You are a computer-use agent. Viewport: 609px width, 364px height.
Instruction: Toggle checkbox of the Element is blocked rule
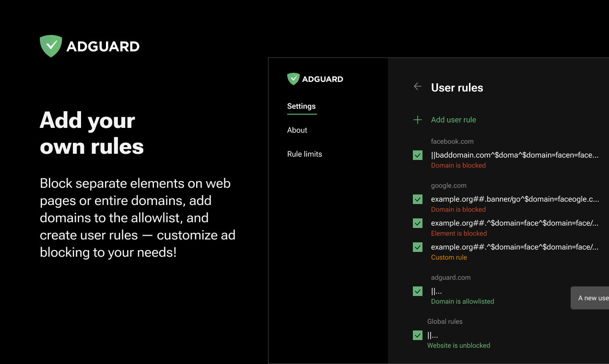[x=418, y=223]
